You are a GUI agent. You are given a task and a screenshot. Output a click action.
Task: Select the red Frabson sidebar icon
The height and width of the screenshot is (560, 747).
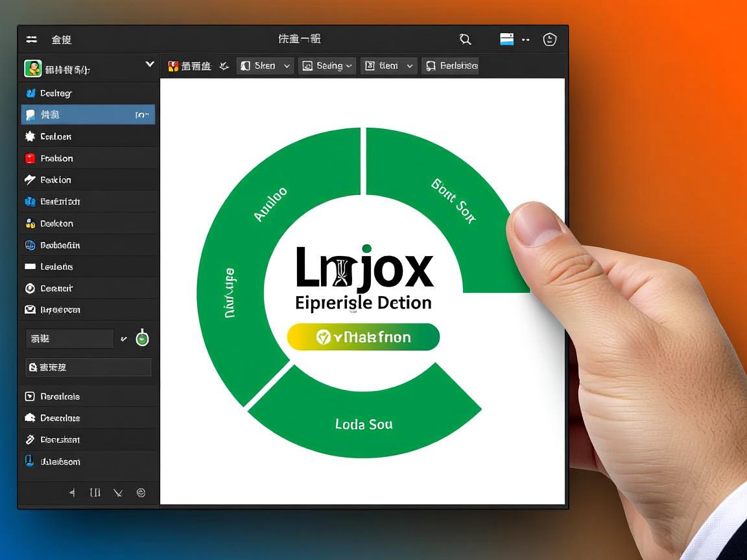(x=30, y=157)
